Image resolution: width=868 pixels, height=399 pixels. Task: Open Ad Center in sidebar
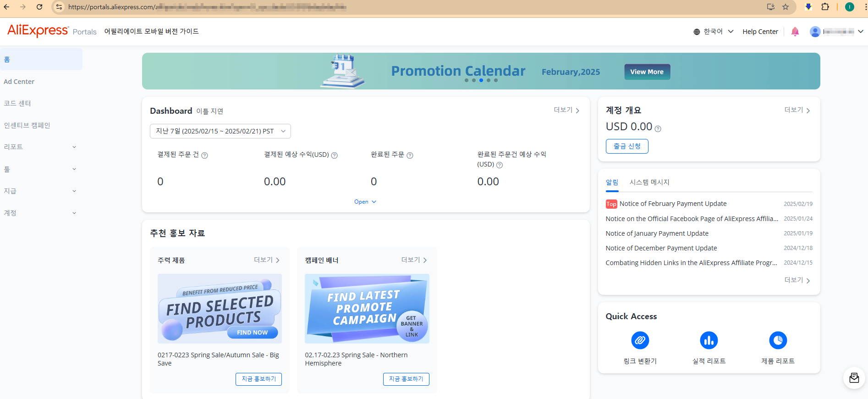(19, 82)
